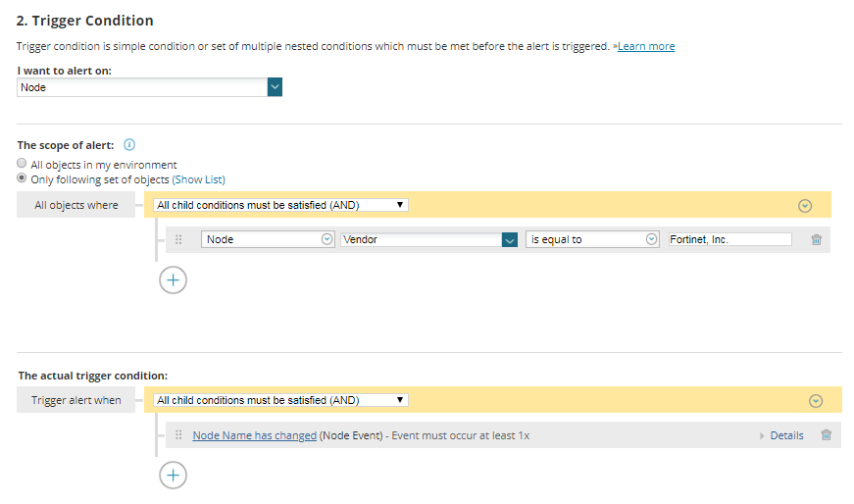854x504 pixels.
Task: Select 'All objects in my environment' radio
Action: click(22, 163)
